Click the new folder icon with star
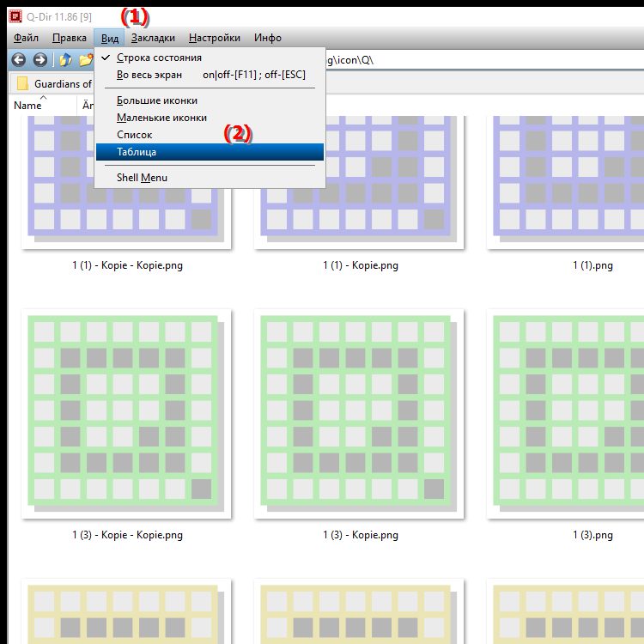The image size is (644, 644). [x=86, y=60]
